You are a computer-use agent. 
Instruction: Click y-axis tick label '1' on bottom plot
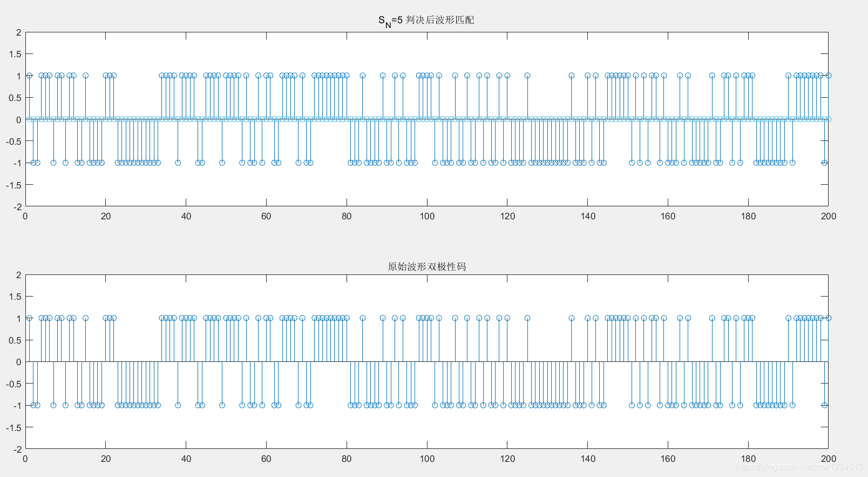(19, 319)
